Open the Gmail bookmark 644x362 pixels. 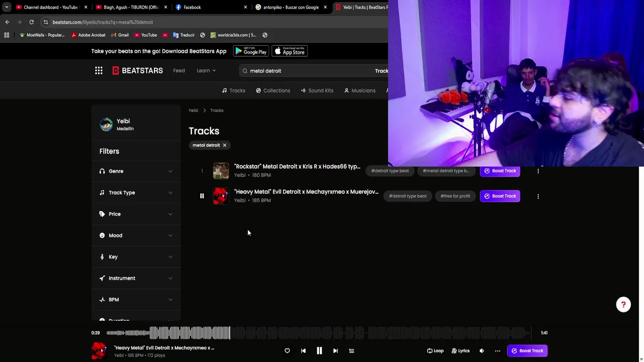point(119,35)
